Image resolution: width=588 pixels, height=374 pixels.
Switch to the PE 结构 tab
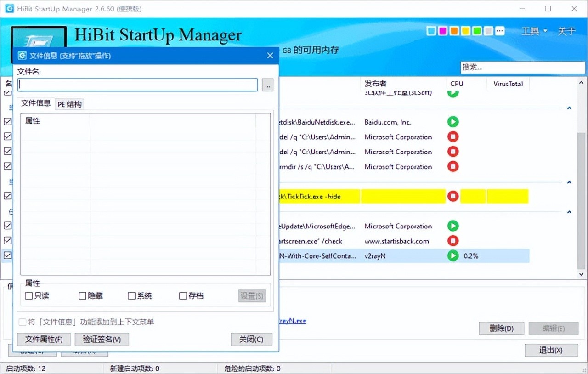(69, 104)
